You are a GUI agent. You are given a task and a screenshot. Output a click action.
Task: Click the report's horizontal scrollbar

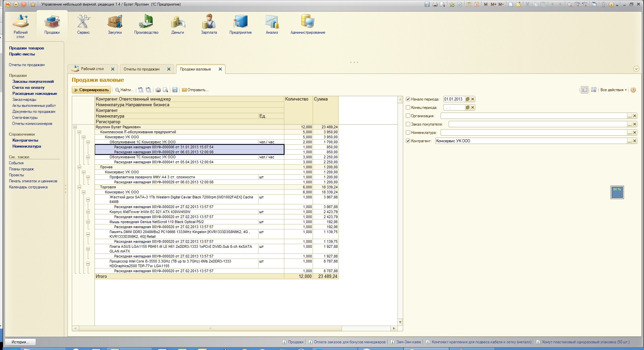[210, 329]
